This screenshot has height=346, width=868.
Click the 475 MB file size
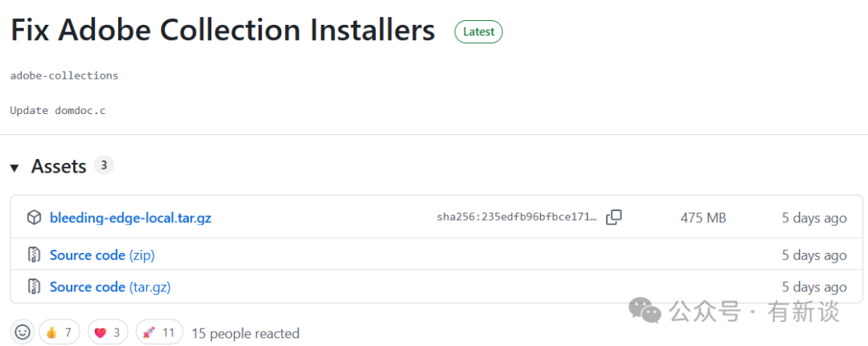click(x=703, y=218)
